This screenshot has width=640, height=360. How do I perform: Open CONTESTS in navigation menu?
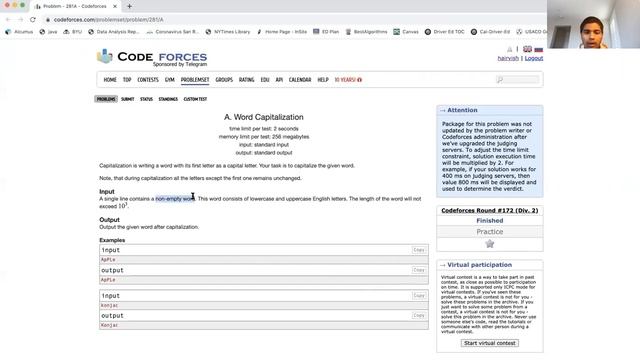point(148,80)
